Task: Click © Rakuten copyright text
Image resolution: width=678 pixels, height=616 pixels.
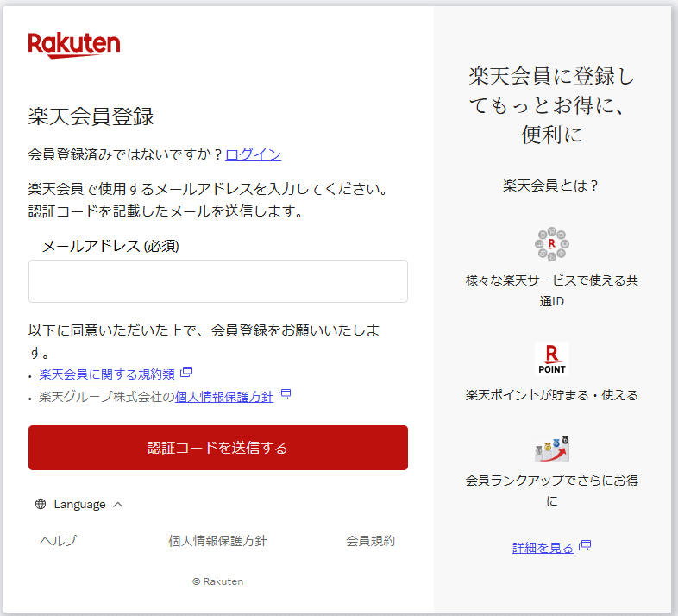Action: [218, 581]
